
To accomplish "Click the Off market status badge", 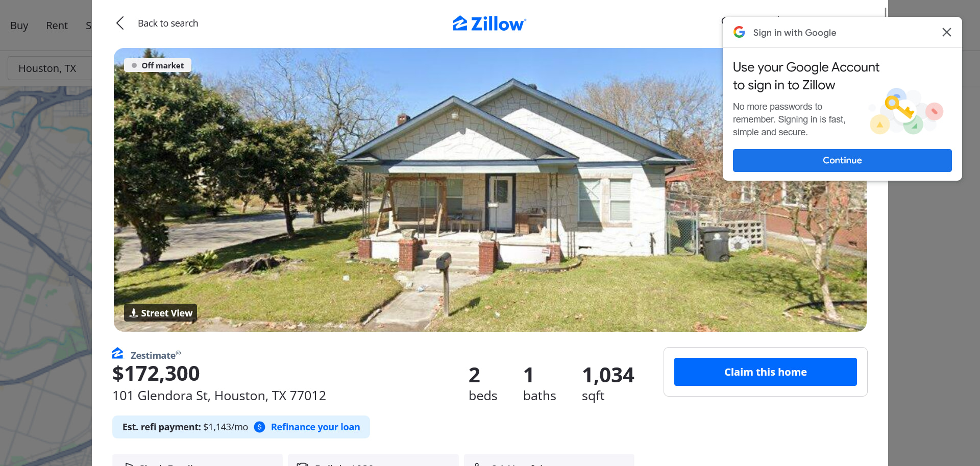I will point(158,65).
